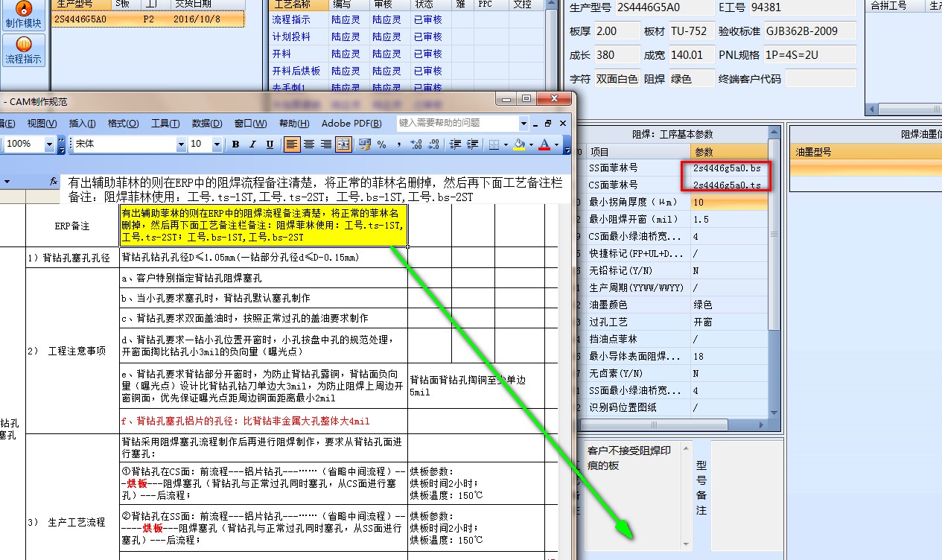Open 插入(I) menu
The height and width of the screenshot is (560, 942).
pos(82,124)
